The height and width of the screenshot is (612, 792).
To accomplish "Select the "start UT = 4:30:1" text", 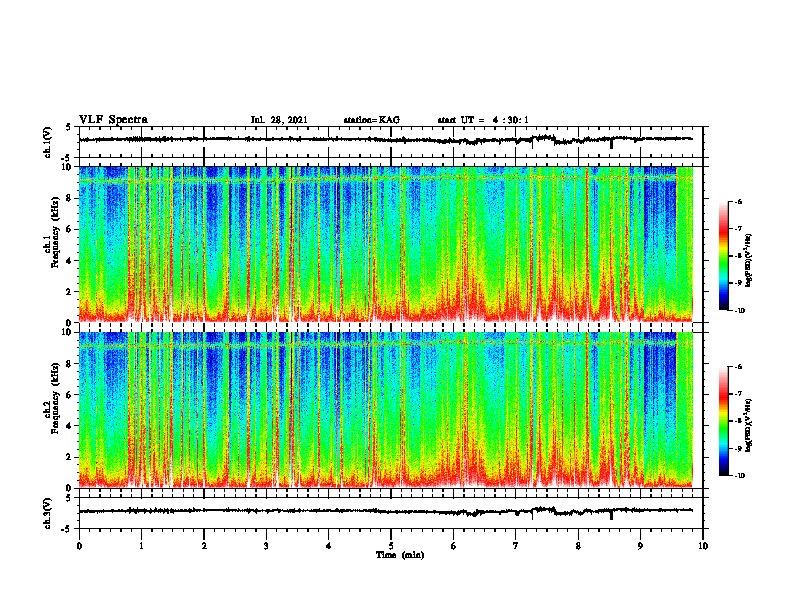I will pyautogui.click(x=483, y=120).
